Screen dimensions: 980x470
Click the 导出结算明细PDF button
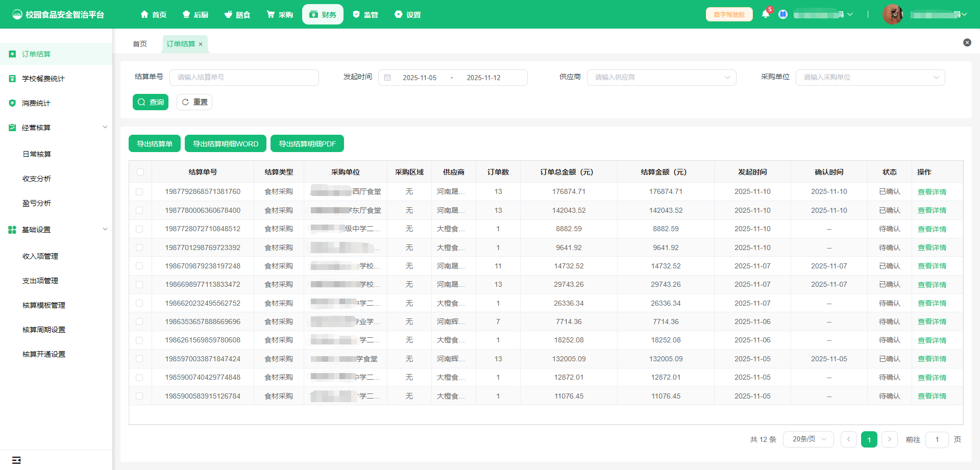pyautogui.click(x=307, y=144)
